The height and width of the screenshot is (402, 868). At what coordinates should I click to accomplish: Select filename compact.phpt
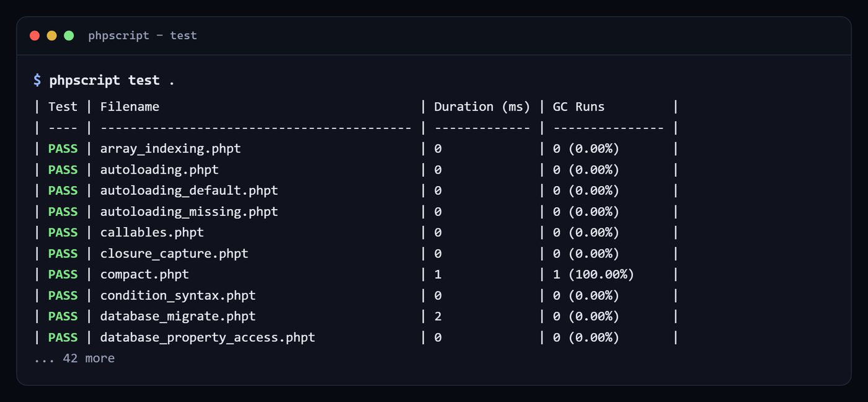click(x=144, y=274)
